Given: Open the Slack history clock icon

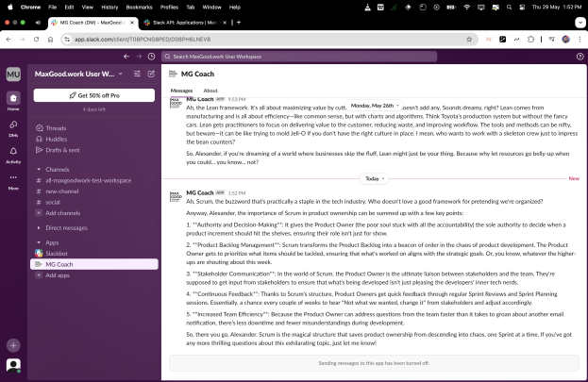Looking at the screenshot, I should point(151,57).
